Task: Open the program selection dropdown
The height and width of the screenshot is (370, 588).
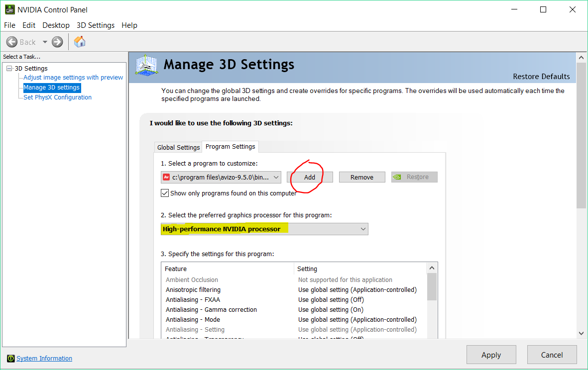Action: 221,177
